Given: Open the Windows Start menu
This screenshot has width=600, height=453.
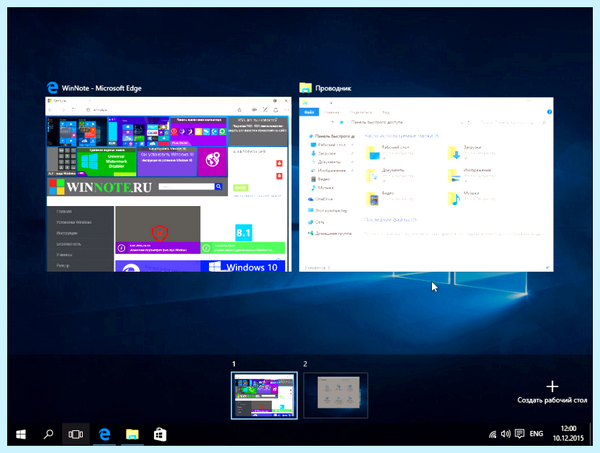Looking at the screenshot, I should click(x=21, y=434).
